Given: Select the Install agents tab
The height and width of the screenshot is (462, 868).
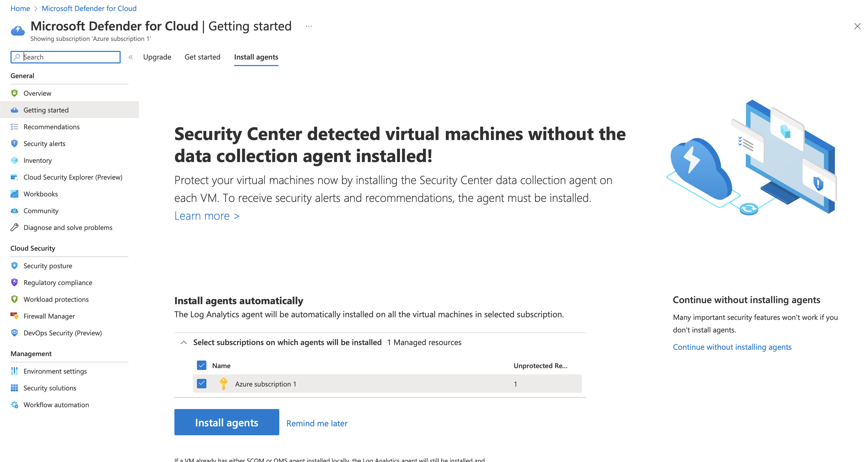Looking at the screenshot, I should point(256,57).
